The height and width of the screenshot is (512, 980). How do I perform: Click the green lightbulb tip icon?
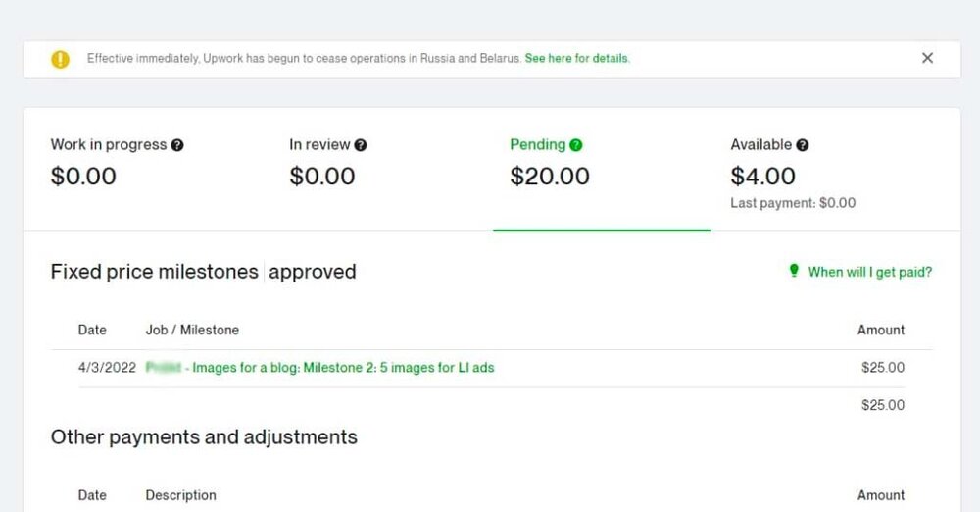point(794,271)
